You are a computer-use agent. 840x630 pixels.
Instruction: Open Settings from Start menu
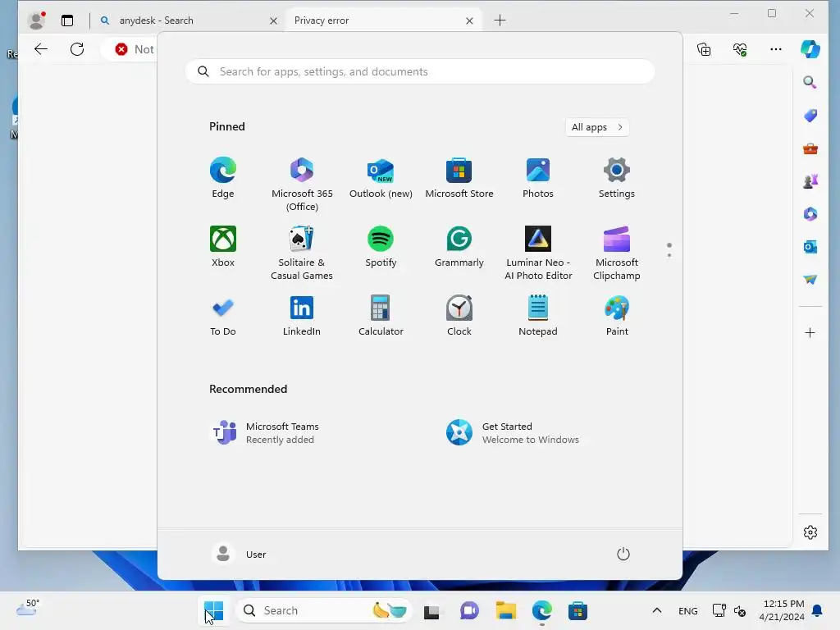pos(617,178)
